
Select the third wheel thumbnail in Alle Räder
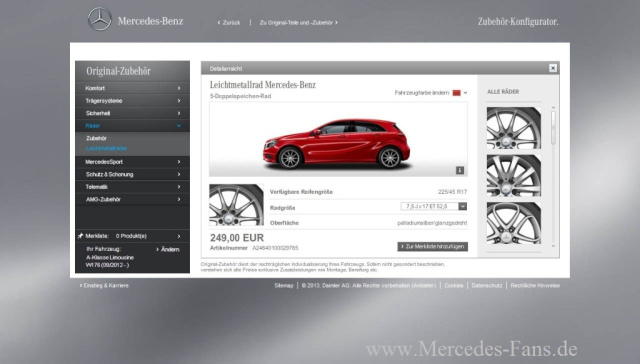514,223
